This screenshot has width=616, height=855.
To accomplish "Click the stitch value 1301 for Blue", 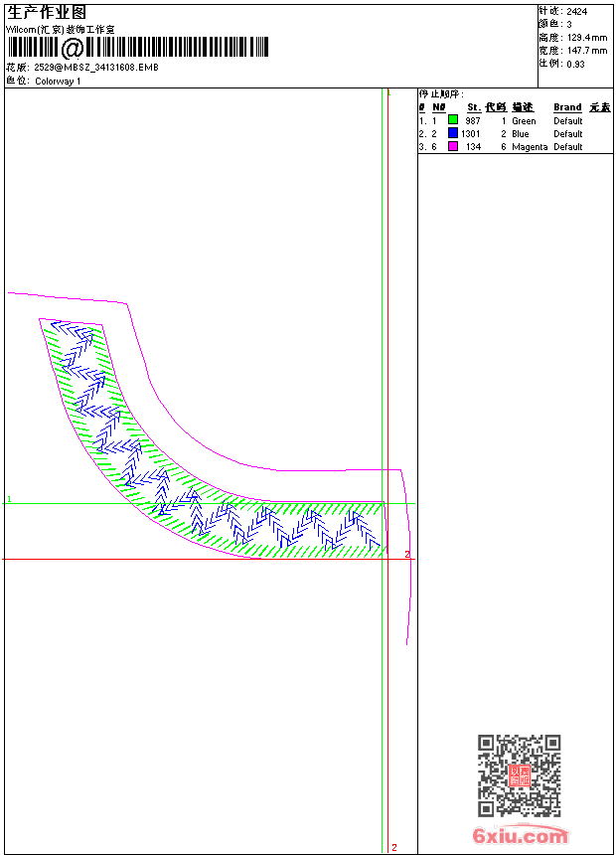I will pyautogui.click(x=471, y=133).
